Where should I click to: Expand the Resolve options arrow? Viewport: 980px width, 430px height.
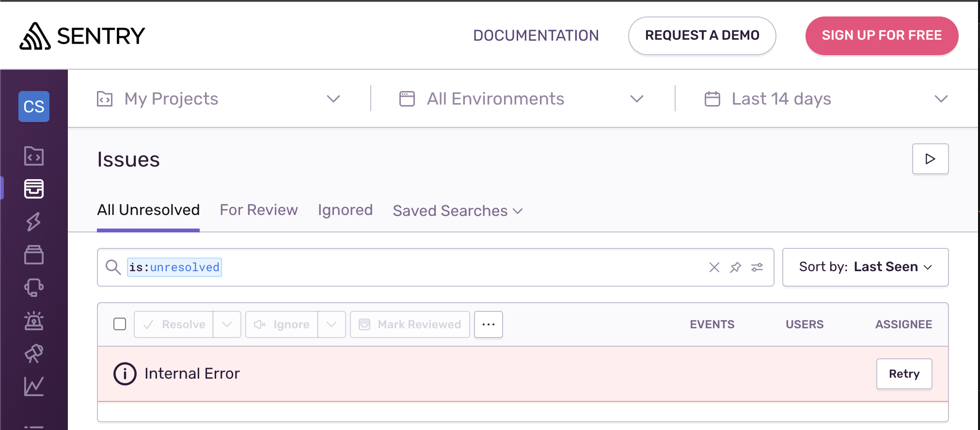[227, 324]
